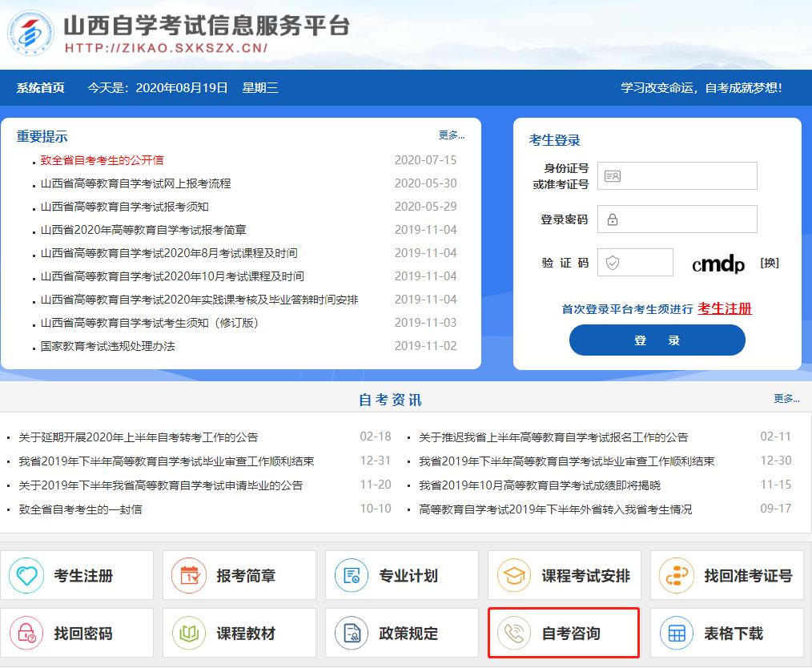Refresh captcha via the 换 control
Image resolution: width=812 pixels, height=668 pixels.
coord(768,262)
